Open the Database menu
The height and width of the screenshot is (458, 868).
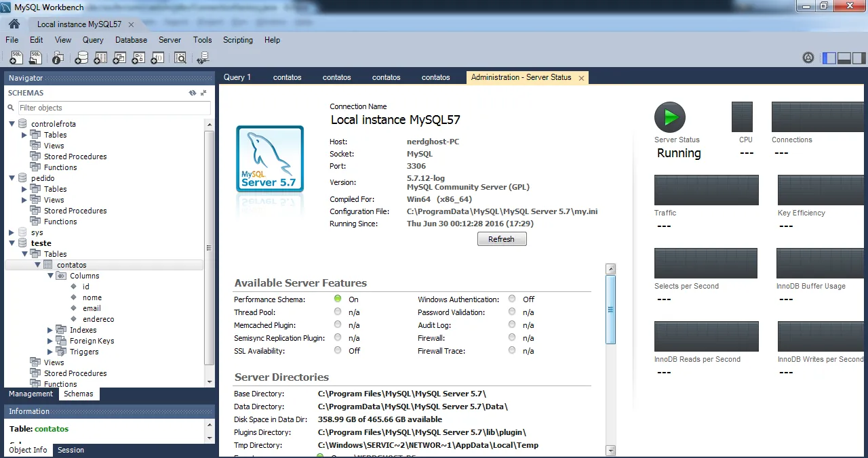click(131, 40)
